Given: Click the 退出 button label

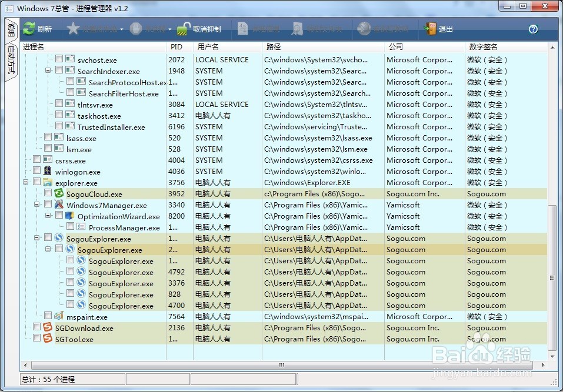Looking at the screenshot, I should (x=445, y=29).
